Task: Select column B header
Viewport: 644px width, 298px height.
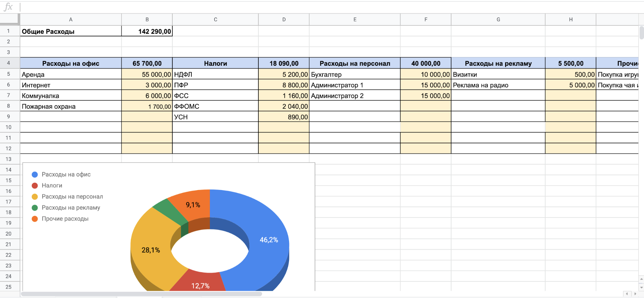Action: point(147,20)
